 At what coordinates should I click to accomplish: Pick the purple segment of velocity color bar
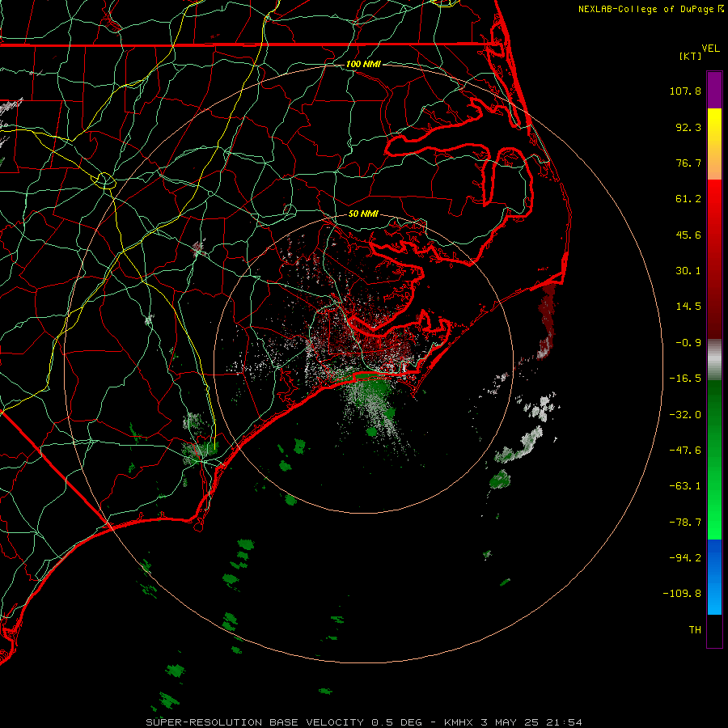tap(714, 91)
